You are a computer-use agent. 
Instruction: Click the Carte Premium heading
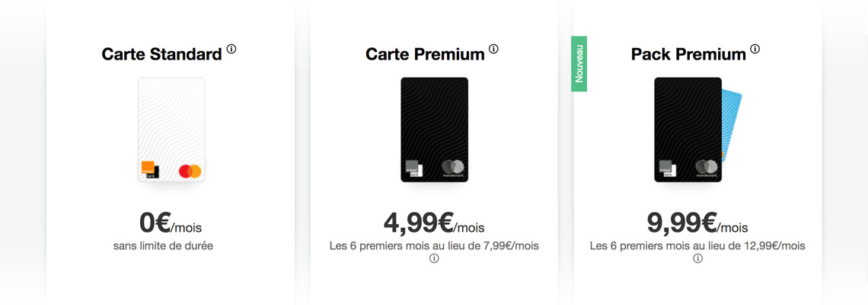[x=425, y=54]
